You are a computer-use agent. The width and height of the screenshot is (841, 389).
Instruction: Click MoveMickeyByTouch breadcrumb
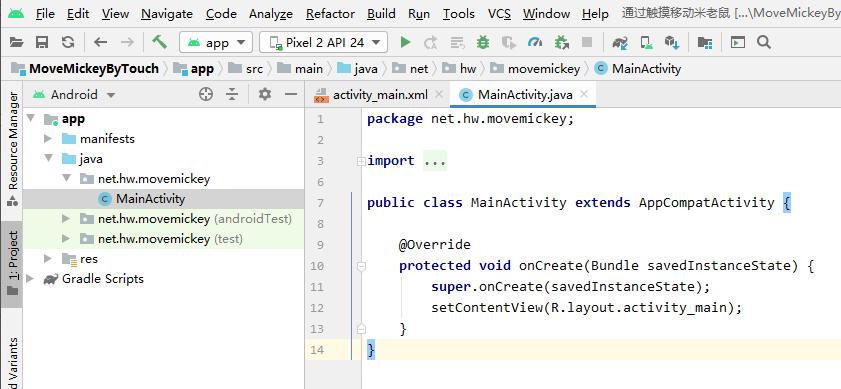(x=86, y=69)
